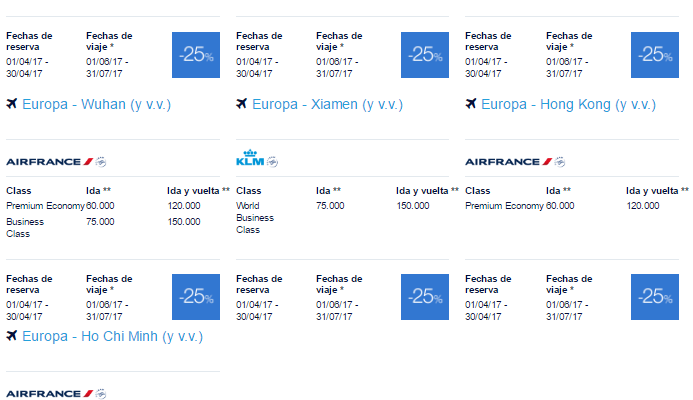Viewport: 693px width, 400px height.
Task: Open the Europa - Ho Chi Minh link
Action: 112,336
